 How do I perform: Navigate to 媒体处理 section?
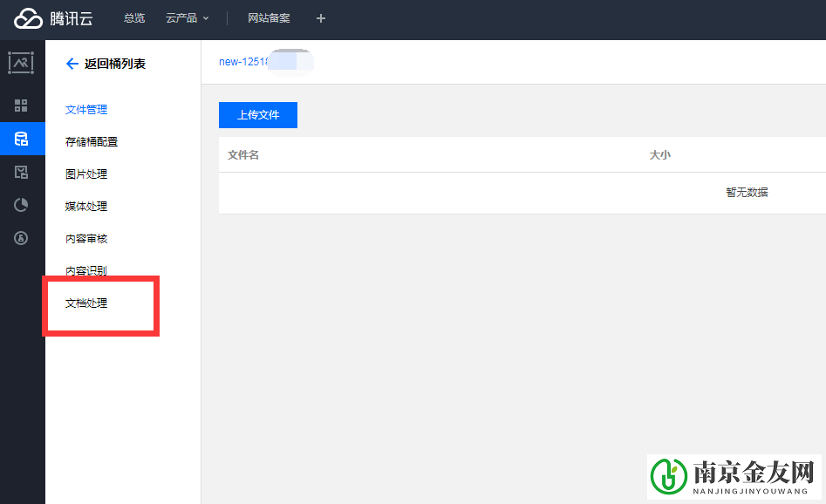point(86,207)
